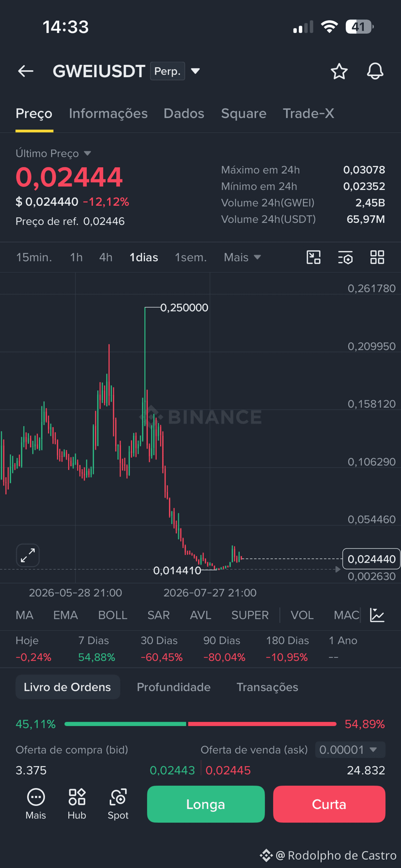This screenshot has height=868, width=401.
Task: Tap the last price 0,02444
Action: point(69,177)
